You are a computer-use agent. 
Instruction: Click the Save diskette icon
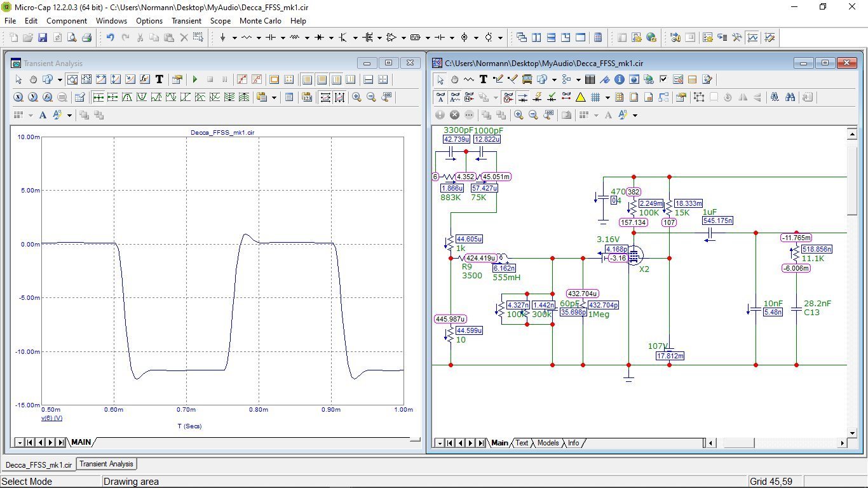(43, 37)
